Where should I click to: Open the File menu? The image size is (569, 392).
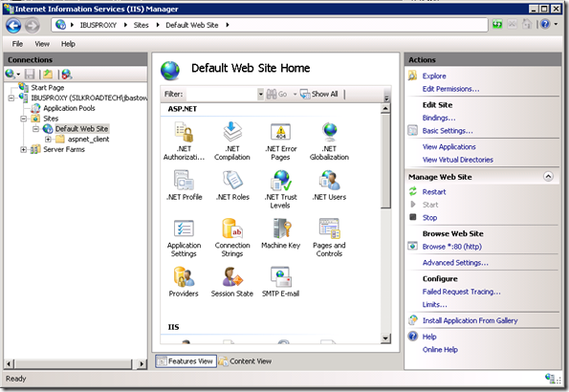pos(17,44)
